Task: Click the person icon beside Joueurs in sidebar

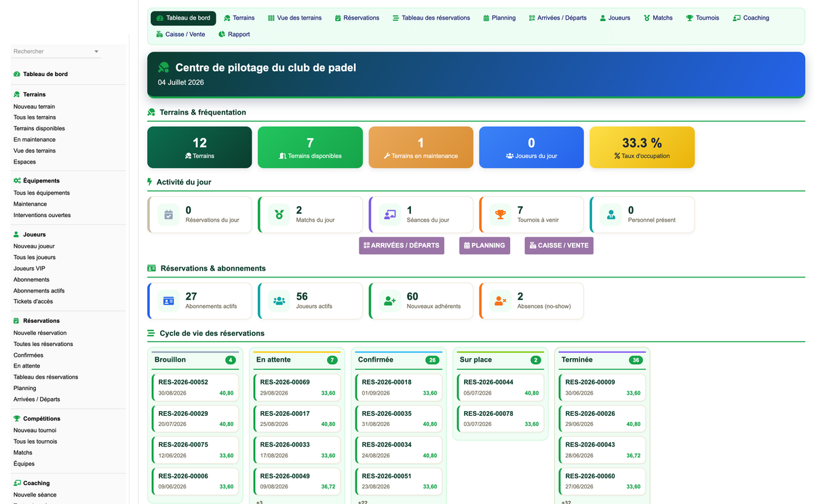Action: [x=17, y=234]
